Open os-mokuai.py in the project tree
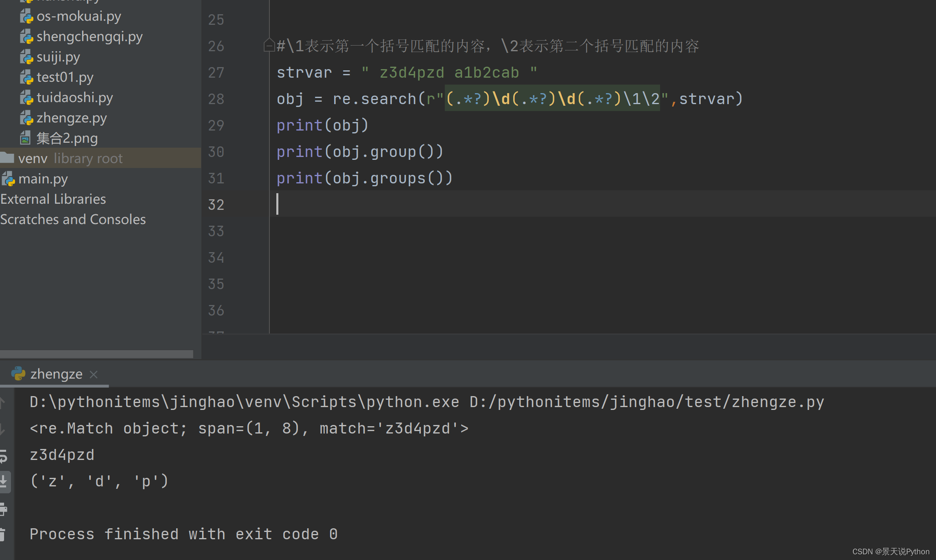The height and width of the screenshot is (560, 936). coord(79,16)
